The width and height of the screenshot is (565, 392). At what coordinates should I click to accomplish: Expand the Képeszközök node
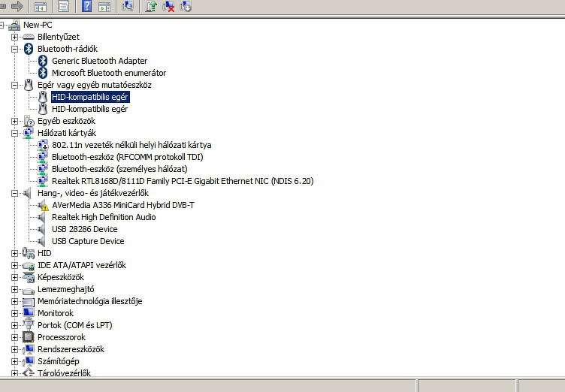coord(14,277)
